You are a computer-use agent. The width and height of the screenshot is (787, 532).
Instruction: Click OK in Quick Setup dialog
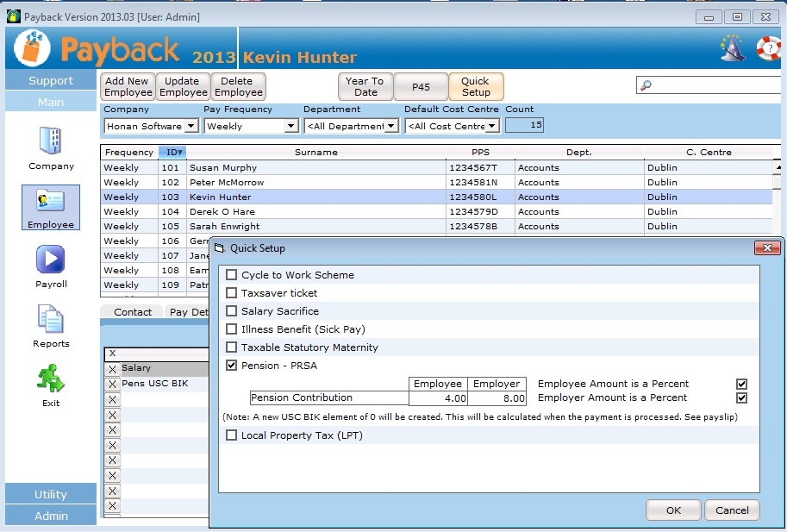(673, 510)
